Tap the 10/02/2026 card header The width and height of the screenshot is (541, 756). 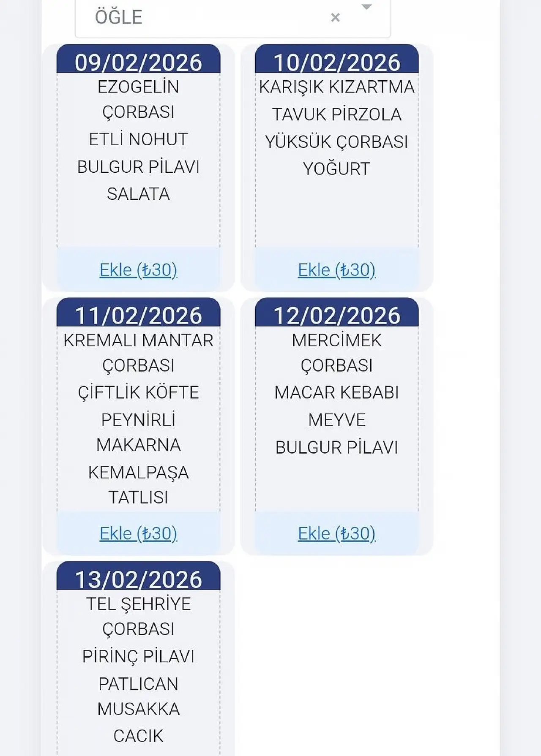(336, 62)
